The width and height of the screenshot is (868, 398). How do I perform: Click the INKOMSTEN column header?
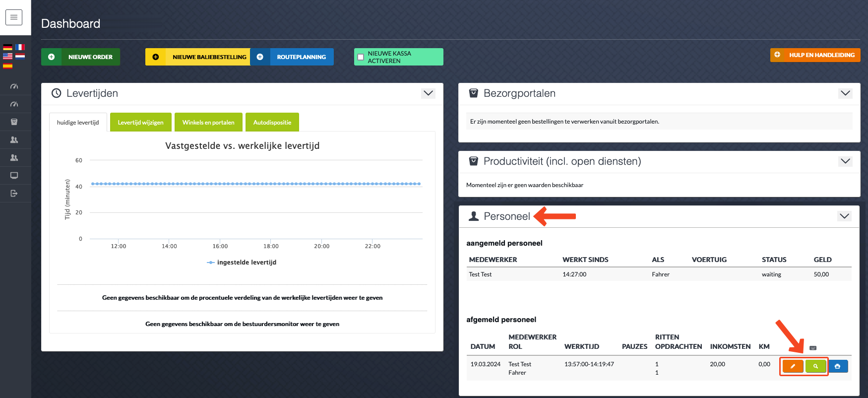click(x=730, y=346)
